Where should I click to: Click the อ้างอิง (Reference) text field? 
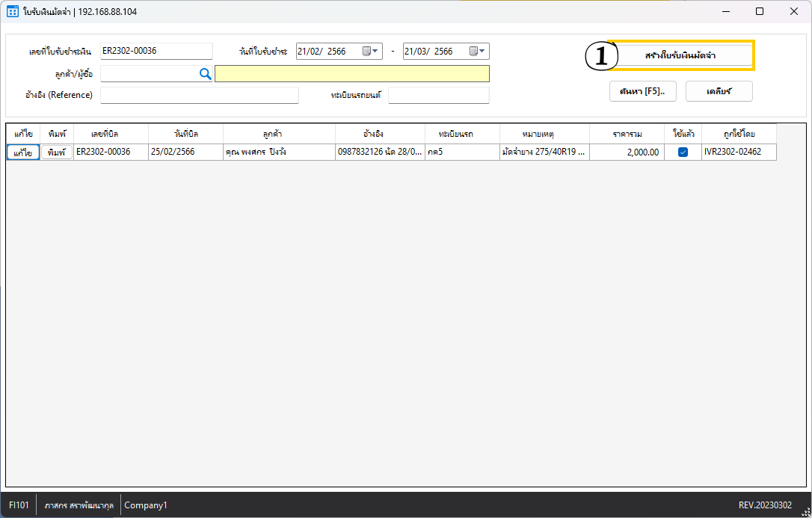click(199, 95)
